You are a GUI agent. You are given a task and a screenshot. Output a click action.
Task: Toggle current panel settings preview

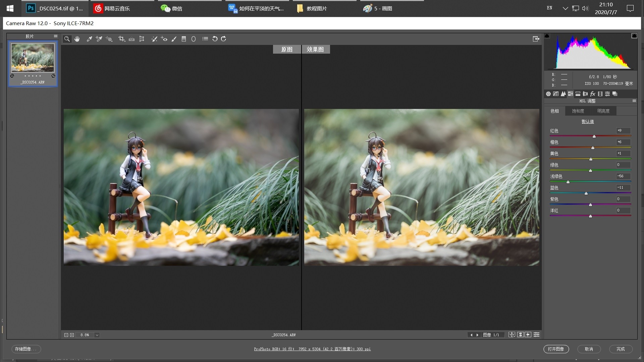[537, 335]
